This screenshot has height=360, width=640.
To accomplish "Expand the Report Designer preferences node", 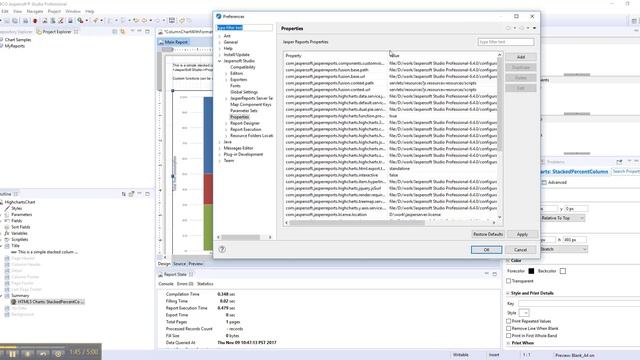I will click(227, 123).
